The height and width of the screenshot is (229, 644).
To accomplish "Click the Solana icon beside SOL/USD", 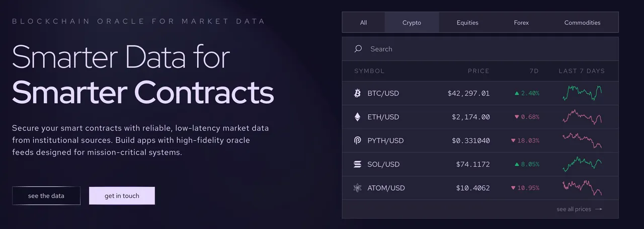I will [x=358, y=164].
